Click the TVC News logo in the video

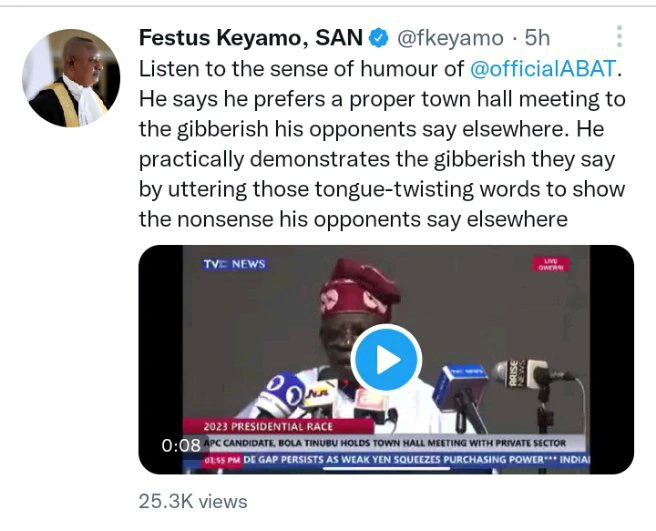pyautogui.click(x=234, y=264)
